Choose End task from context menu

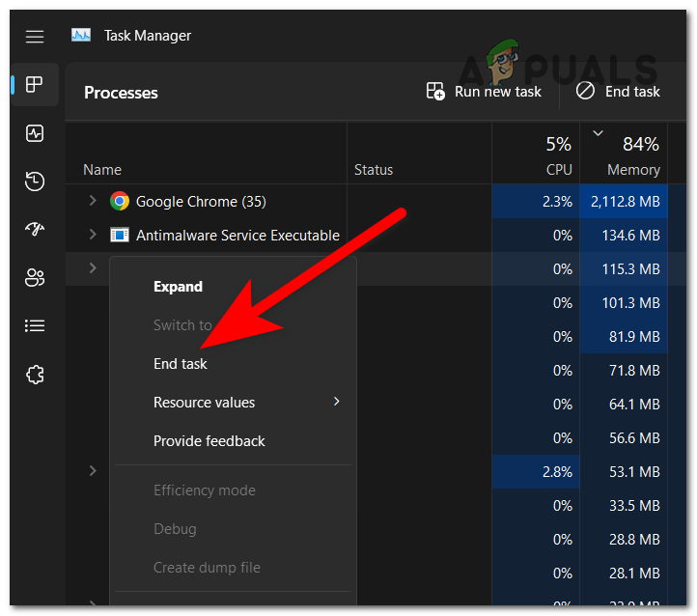(x=181, y=364)
